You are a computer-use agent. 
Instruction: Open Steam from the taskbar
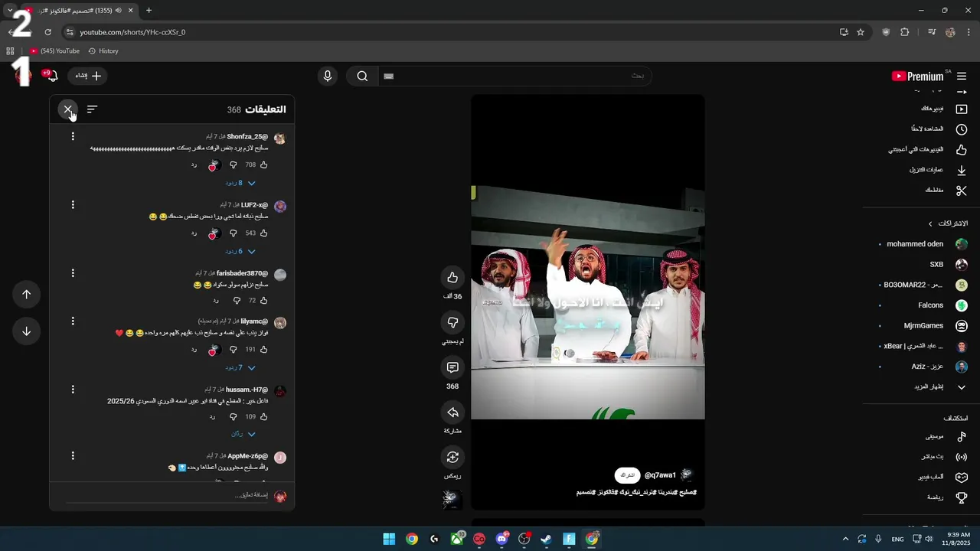coord(546,539)
